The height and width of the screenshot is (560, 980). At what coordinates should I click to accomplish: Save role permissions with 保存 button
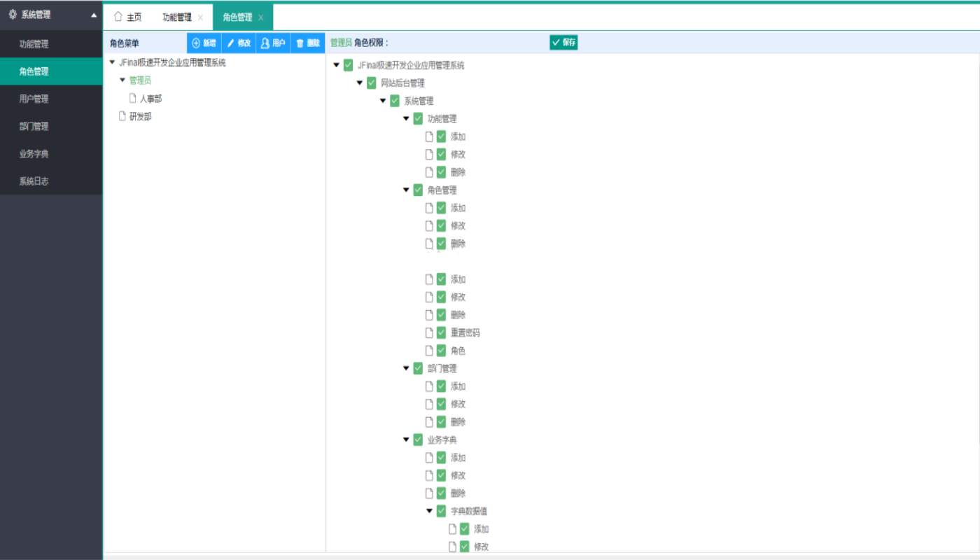point(563,42)
